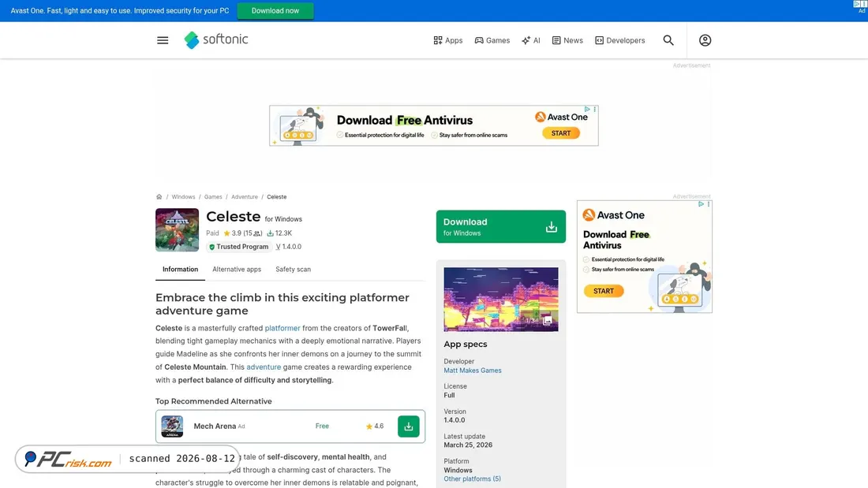This screenshot has width=868, height=488.
Task: Open the adventure link in description
Action: click(x=264, y=367)
